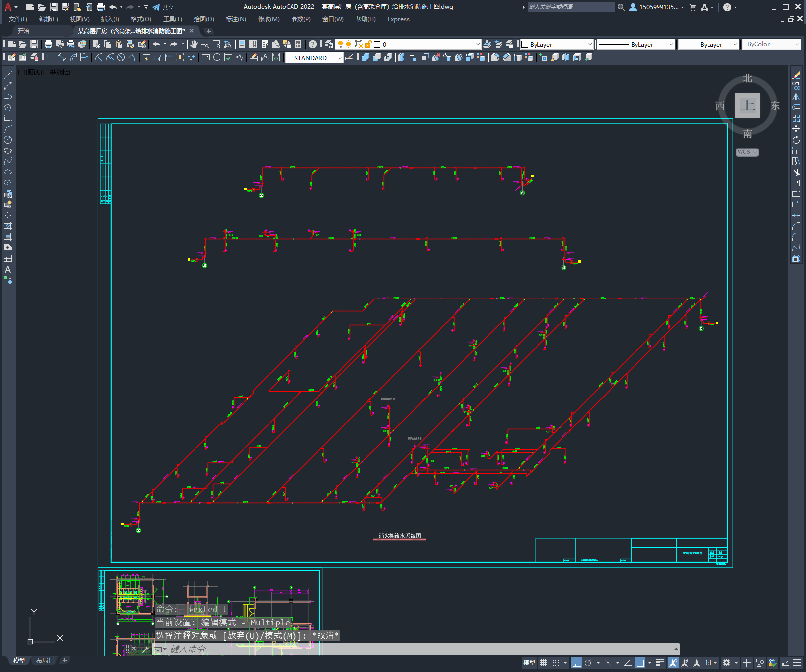Click the Help question mark in toolbar

(313, 44)
